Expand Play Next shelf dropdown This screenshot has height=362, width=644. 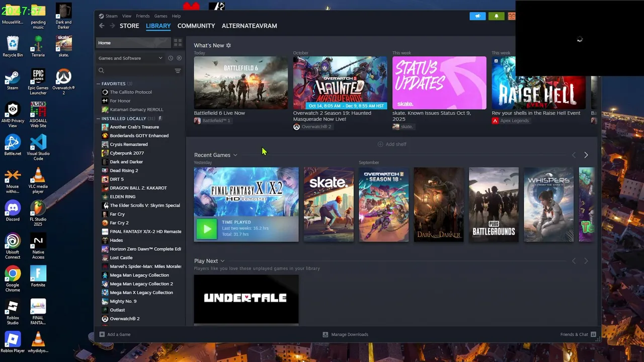[x=222, y=261]
